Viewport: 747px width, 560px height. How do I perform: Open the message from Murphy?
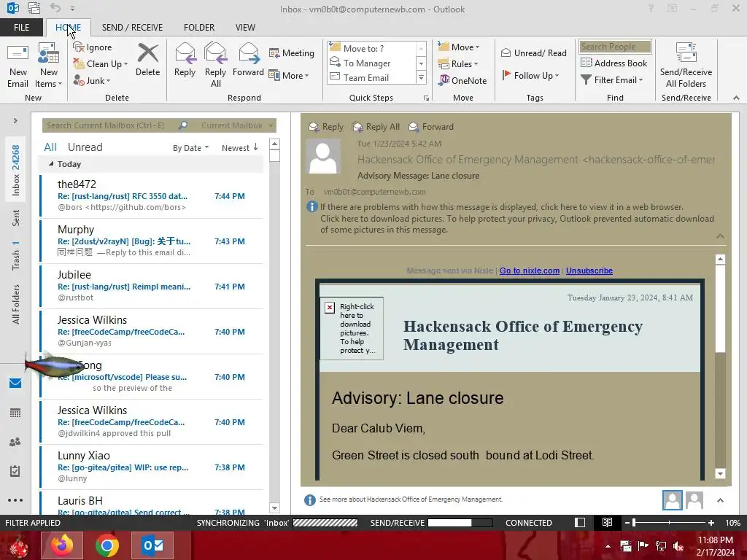[152, 241]
